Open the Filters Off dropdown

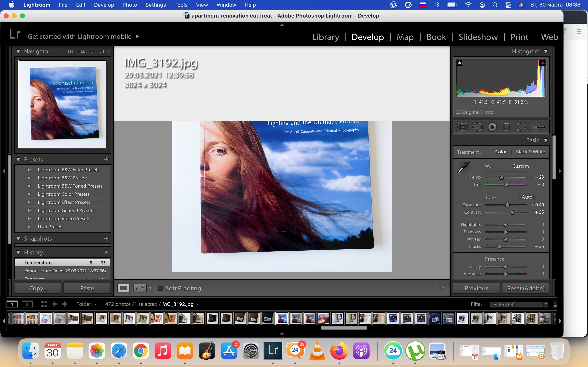pyautogui.click(x=519, y=304)
